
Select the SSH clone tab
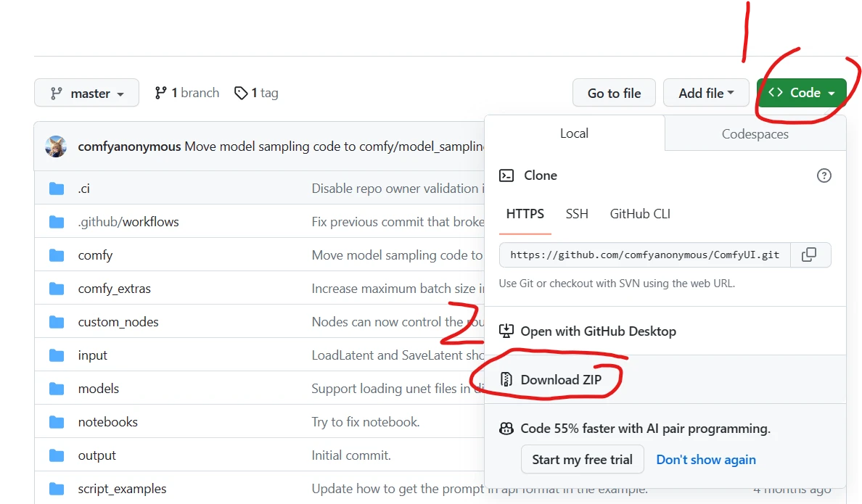[x=577, y=214]
